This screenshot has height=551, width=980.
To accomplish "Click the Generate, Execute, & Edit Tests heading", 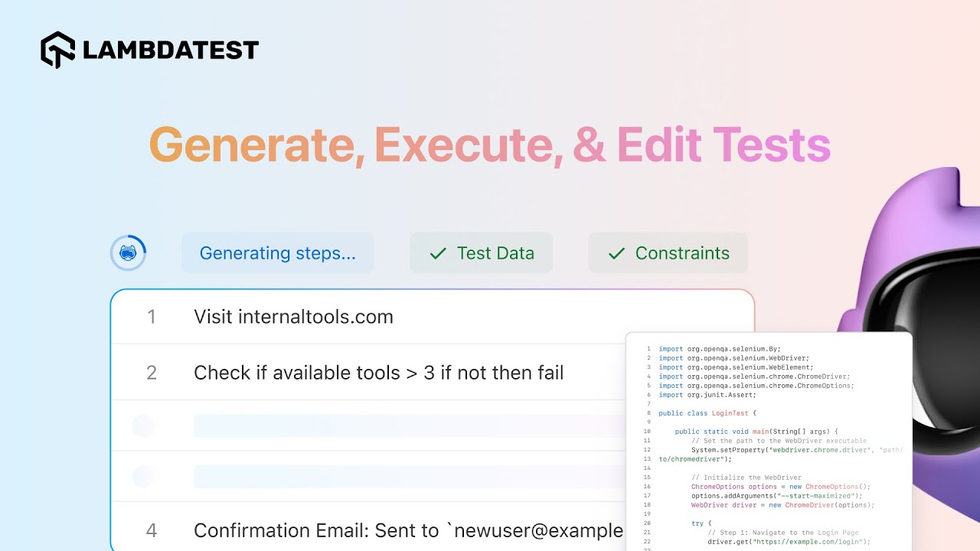I will pyautogui.click(x=490, y=144).
